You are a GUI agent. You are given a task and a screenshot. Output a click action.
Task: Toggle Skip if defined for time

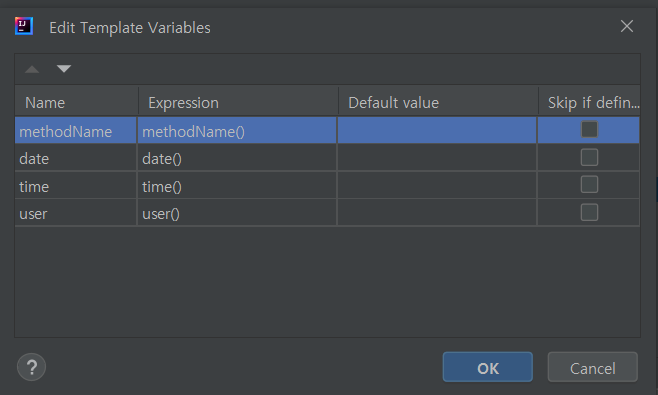[589, 185]
